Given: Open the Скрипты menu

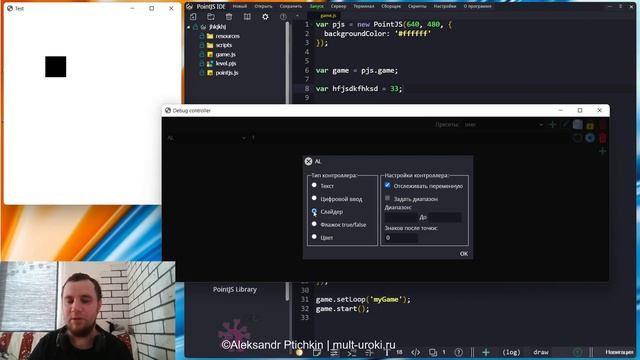Looking at the screenshot, I should [417, 7].
